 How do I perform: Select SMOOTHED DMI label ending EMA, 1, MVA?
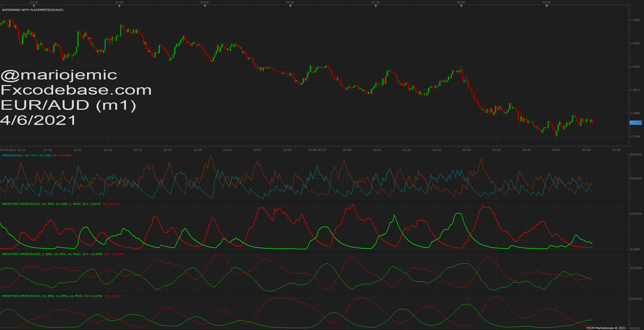(41, 204)
